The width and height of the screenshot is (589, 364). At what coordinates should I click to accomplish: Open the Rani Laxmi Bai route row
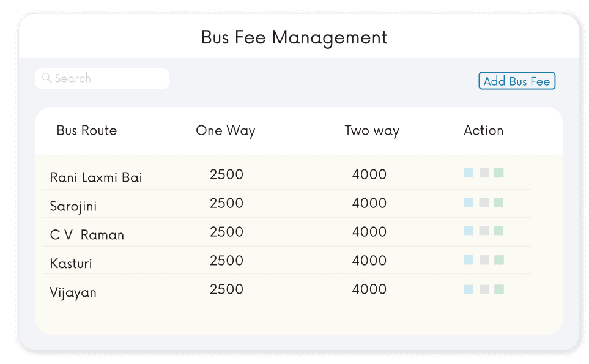[x=96, y=178]
